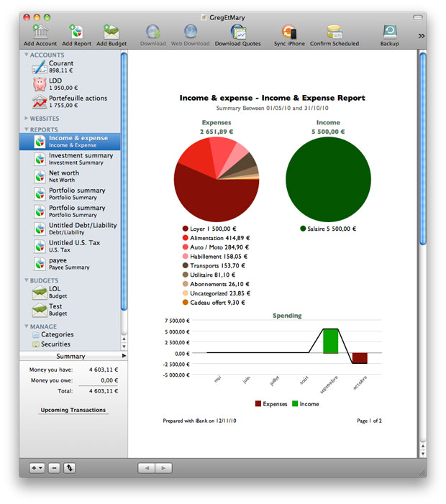Click the Alimentation legend color dot

tap(185, 238)
